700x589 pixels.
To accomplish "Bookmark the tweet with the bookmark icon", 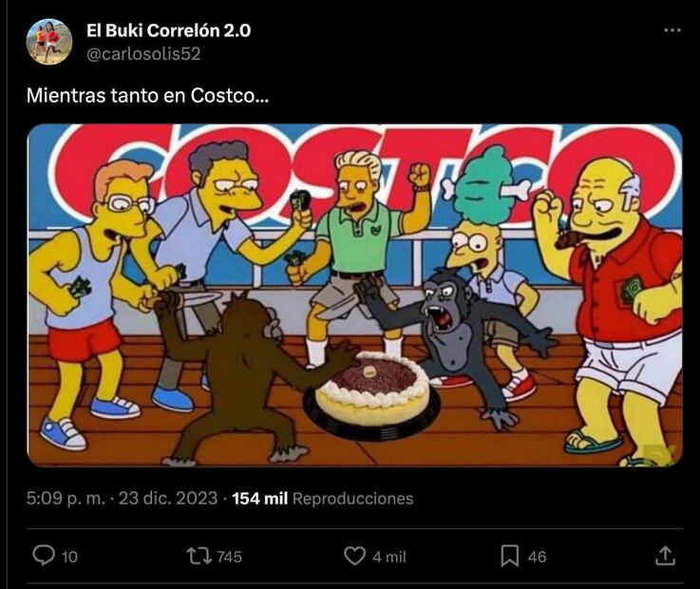I will (x=509, y=557).
